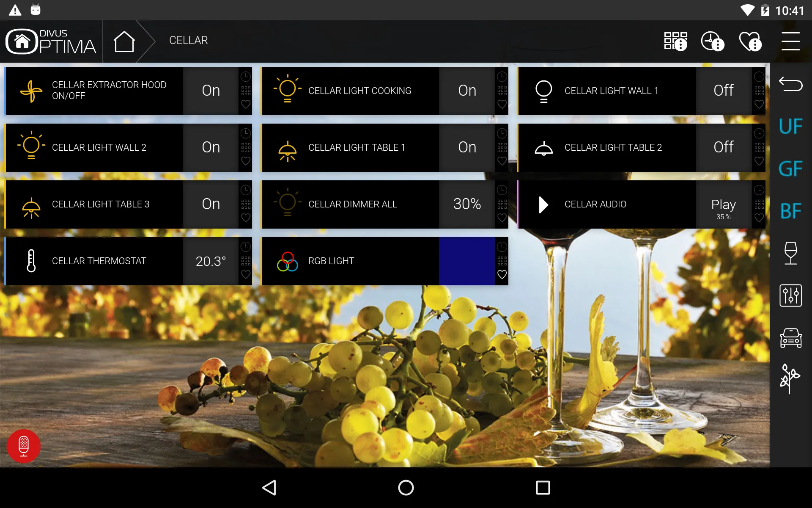Expand the grid view options icon top-right

675,40
